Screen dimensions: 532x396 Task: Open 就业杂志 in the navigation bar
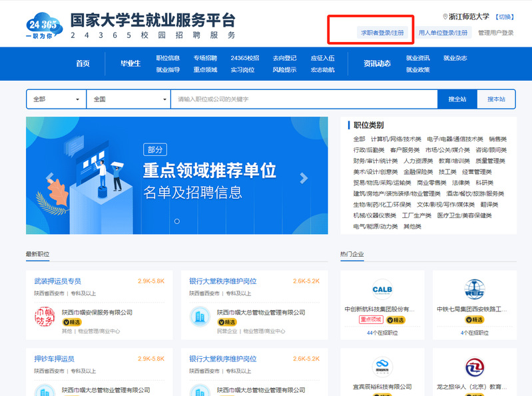click(455, 58)
